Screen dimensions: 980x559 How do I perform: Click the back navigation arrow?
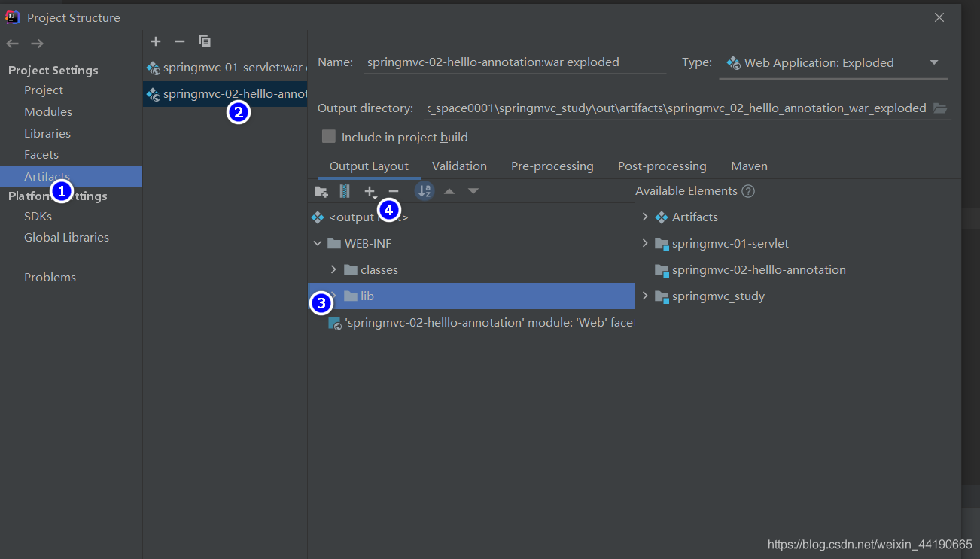click(x=13, y=44)
